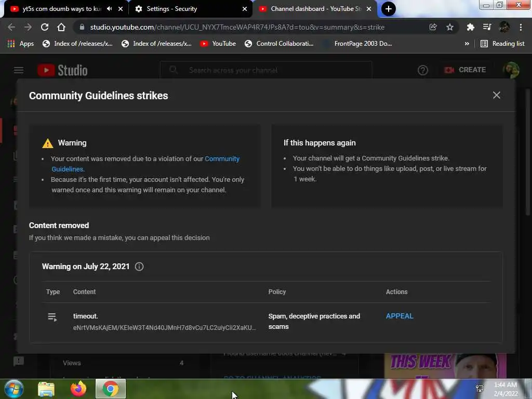The height and width of the screenshot is (399, 532).
Task: Click the network tray icon
Action: pos(480,389)
